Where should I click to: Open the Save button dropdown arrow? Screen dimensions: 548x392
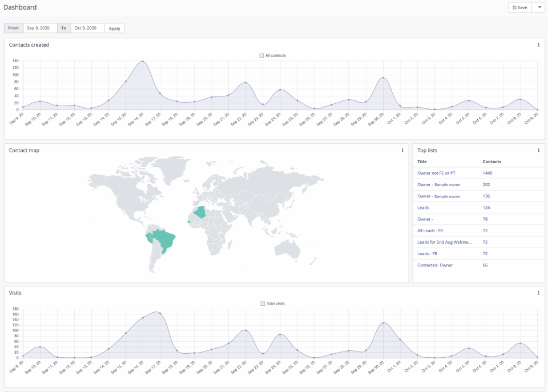[538, 7]
